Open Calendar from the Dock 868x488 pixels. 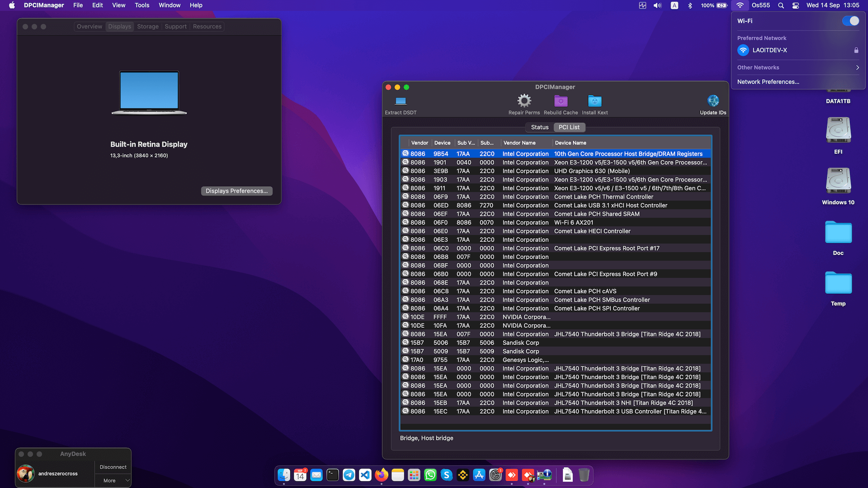point(300,475)
